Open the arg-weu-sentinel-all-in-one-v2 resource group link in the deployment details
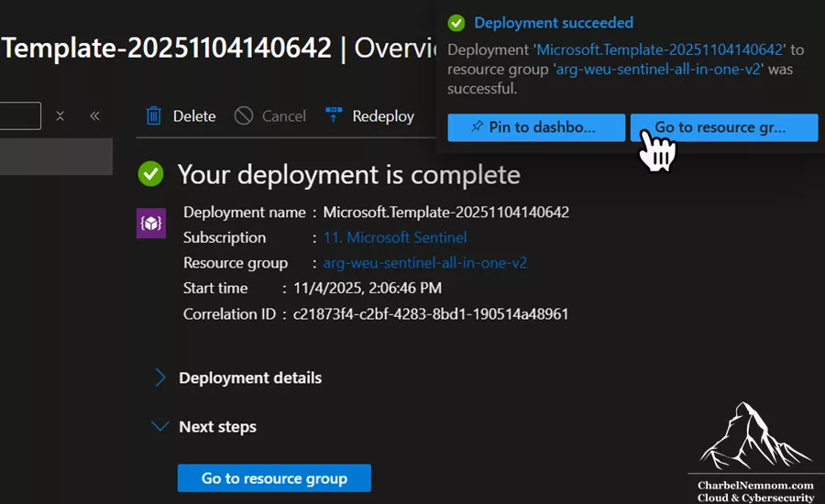The width and height of the screenshot is (825, 504). [x=424, y=262]
